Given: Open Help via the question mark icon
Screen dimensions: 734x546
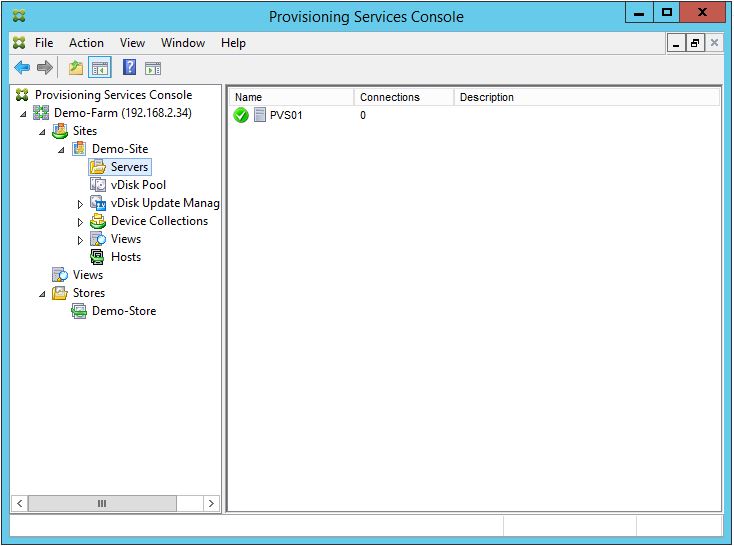Looking at the screenshot, I should pos(129,68).
